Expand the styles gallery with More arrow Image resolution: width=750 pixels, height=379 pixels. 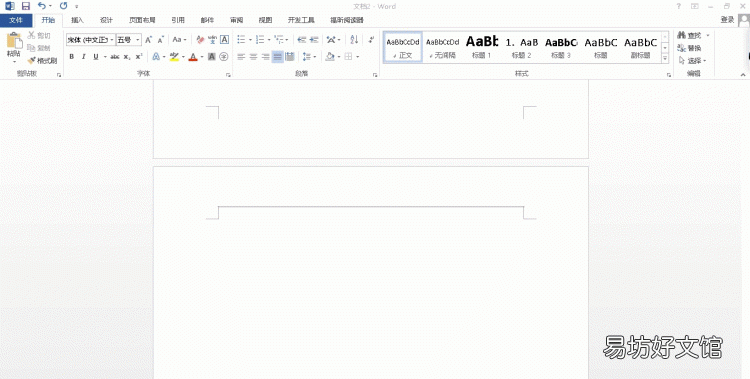click(665, 58)
